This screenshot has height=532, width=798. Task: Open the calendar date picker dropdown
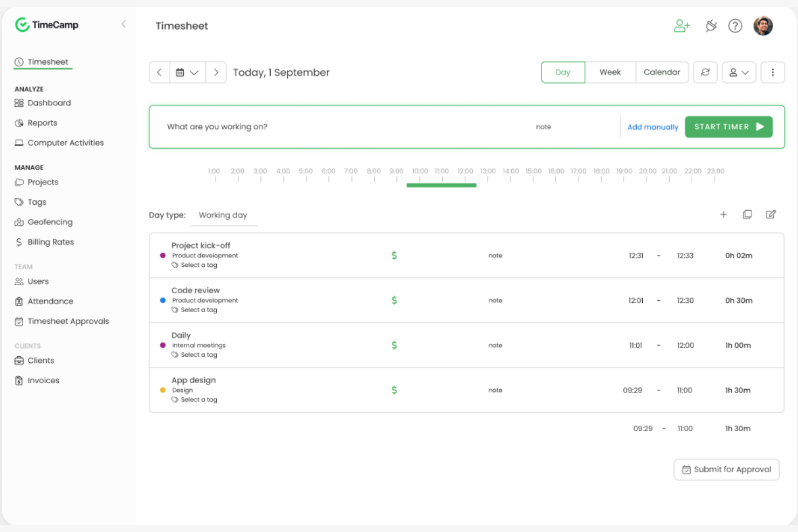pos(188,72)
